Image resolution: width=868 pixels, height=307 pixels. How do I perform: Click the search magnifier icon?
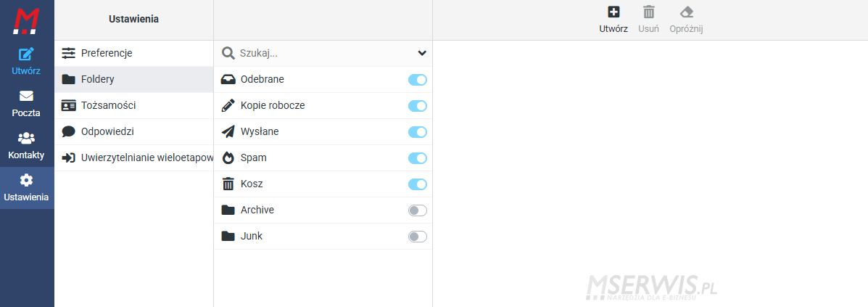point(228,53)
